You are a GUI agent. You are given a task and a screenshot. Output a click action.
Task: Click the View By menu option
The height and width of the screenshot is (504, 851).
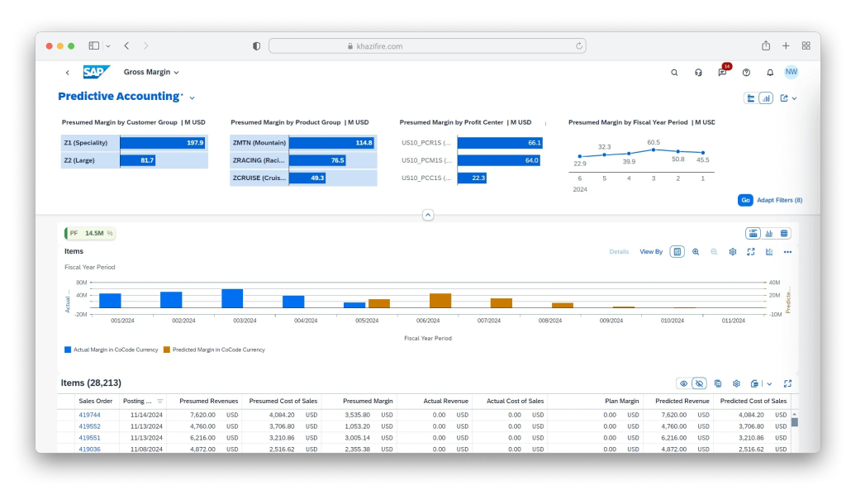[652, 251]
